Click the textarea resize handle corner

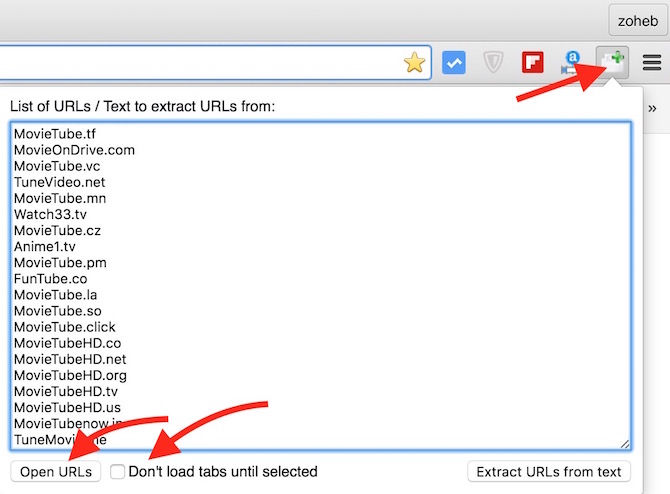click(625, 444)
